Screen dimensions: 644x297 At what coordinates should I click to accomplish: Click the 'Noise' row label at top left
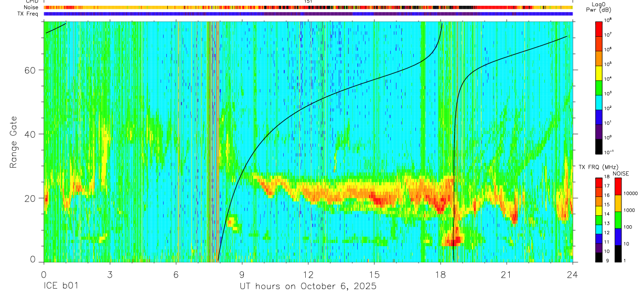31,7
